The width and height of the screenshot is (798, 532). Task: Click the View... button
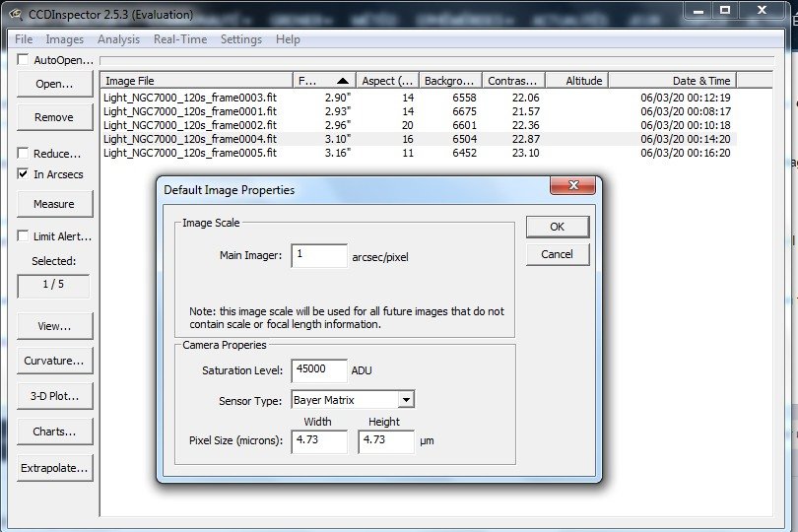click(54, 326)
